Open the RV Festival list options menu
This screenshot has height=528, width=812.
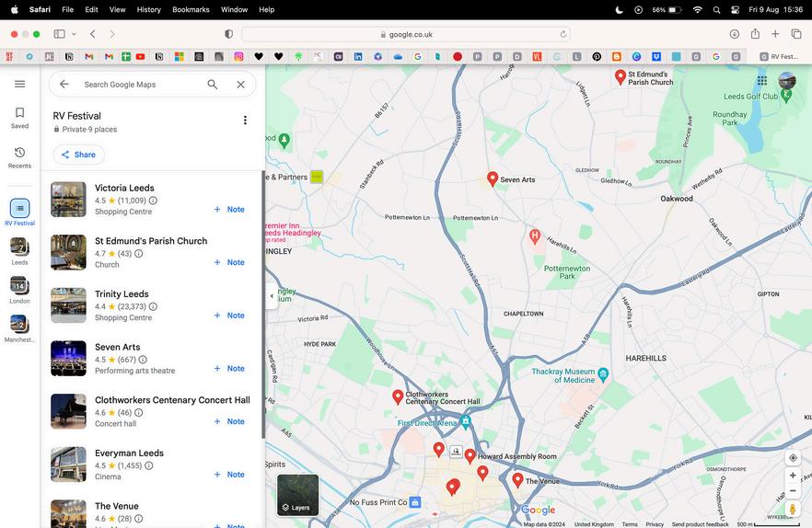(x=245, y=121)
